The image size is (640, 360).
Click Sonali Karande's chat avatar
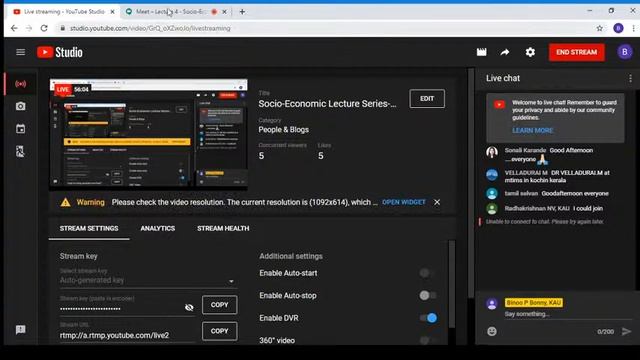click(492, 152)
